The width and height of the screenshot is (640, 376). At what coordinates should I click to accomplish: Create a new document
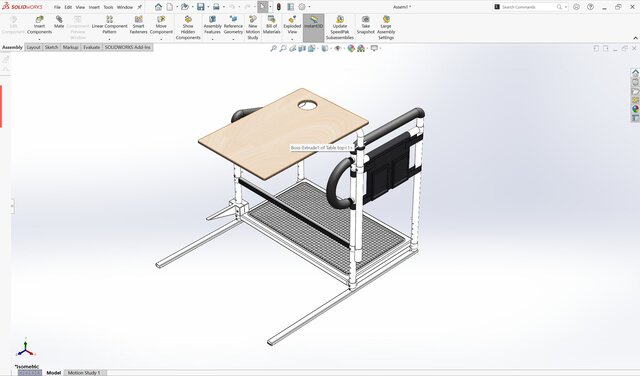click(169, 7)
